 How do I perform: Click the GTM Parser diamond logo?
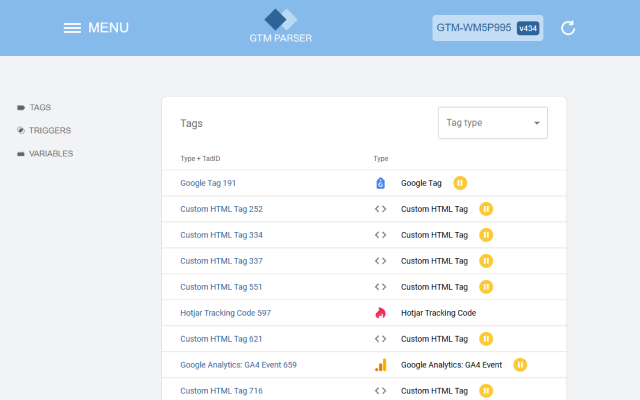(281, 19)
